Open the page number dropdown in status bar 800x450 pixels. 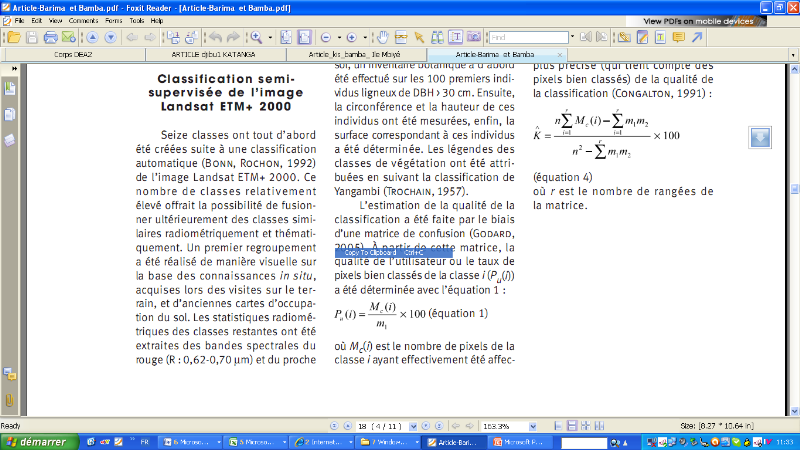[x=413, y=426]
